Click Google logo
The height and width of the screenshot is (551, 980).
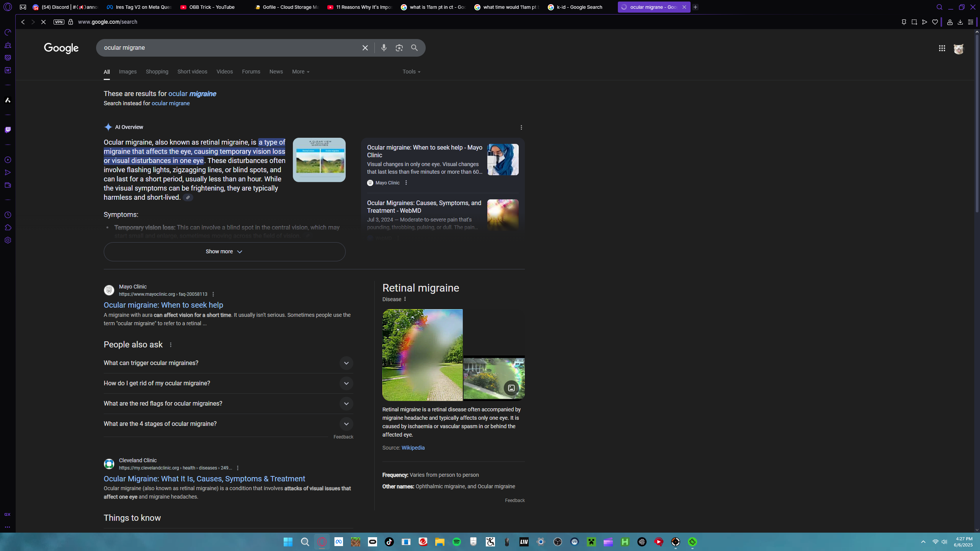click(x=61, y=48)
